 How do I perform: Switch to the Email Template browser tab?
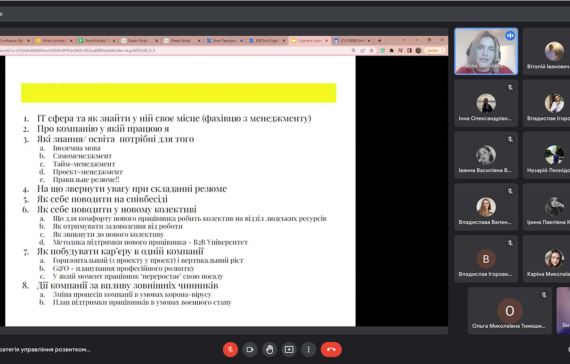point(224,41)
